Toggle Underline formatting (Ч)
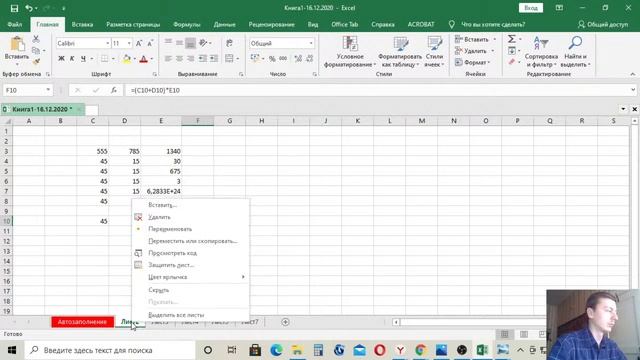 pos(83,59)
